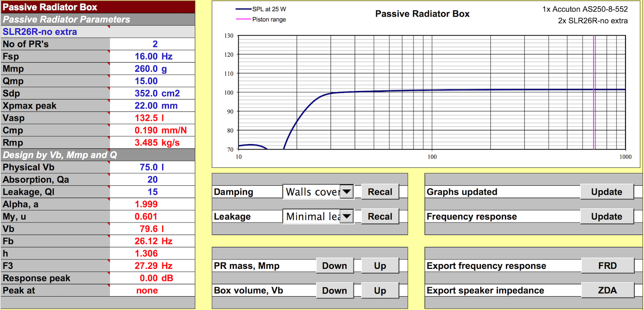Click Update for Graphs updated
Screen dimensions: 644x310
click(x=607, y=192)
